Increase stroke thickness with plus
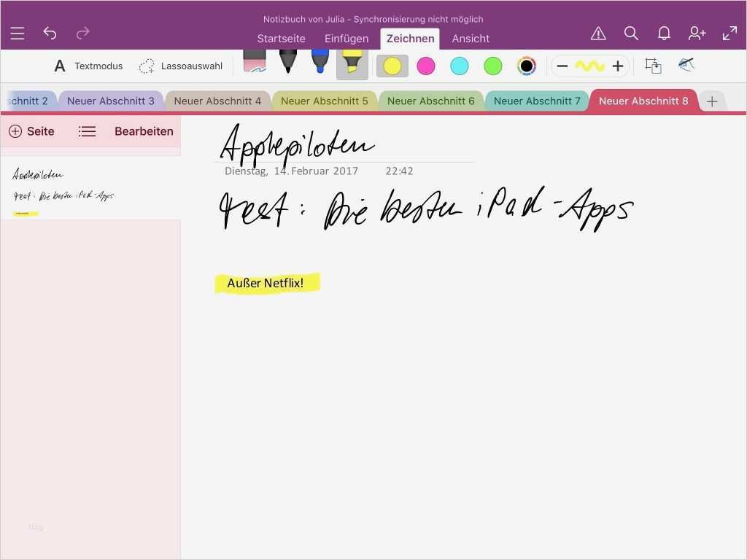Image resolution: width=747 pixels, height=560 pixels. click(618, 66)
